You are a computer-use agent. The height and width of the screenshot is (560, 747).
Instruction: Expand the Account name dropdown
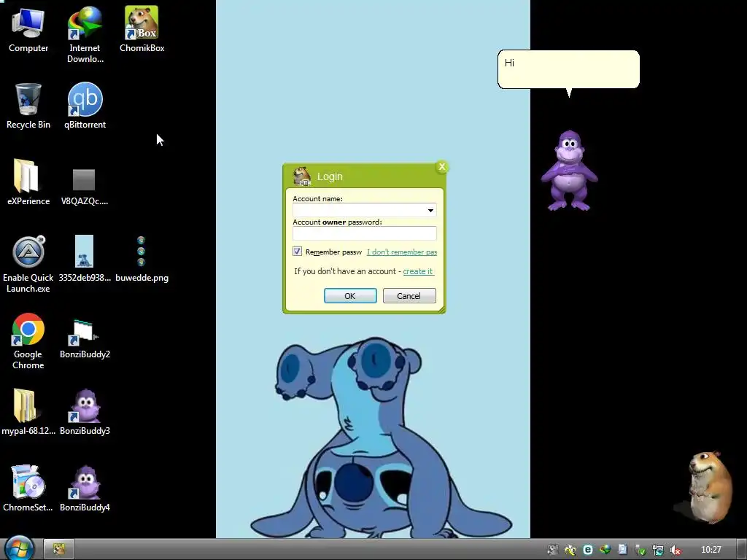click(430, 210)
